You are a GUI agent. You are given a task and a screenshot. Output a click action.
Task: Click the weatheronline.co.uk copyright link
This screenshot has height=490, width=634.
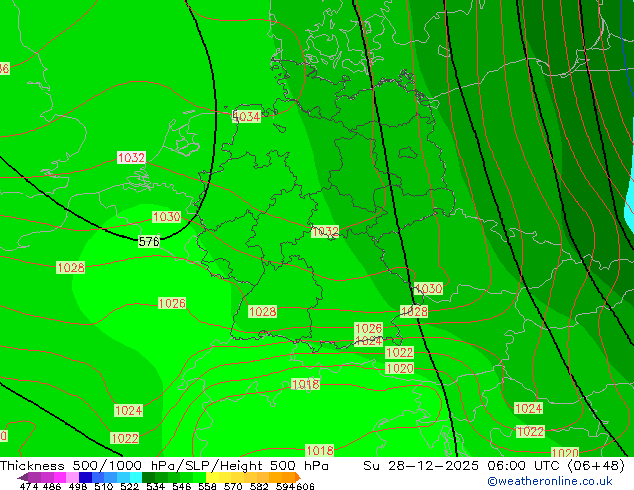550,482
